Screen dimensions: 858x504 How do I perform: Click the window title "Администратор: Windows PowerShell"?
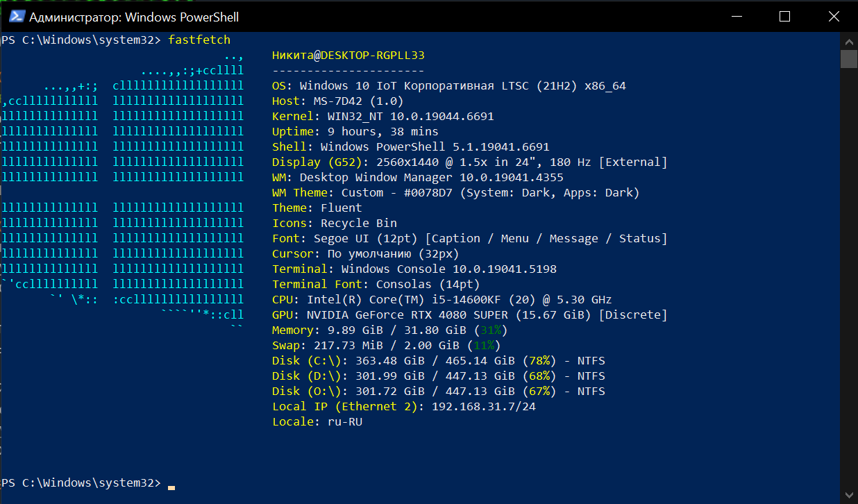point(134,17)
